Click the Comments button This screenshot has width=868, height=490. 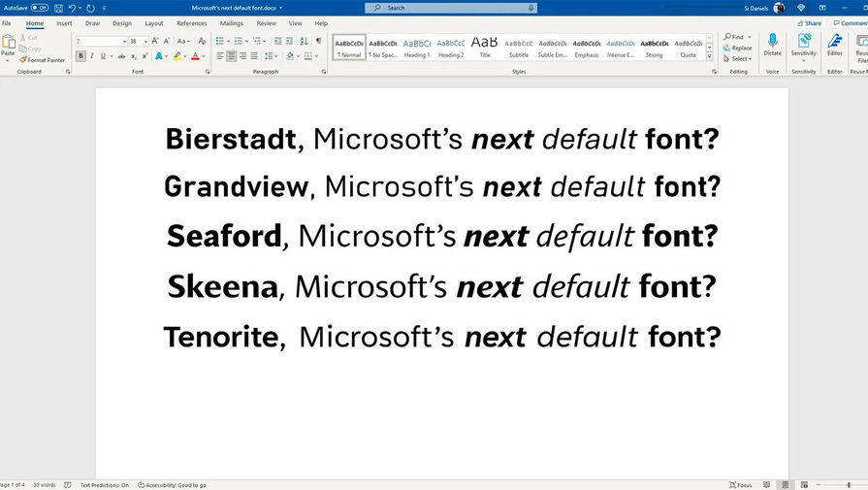851,23
